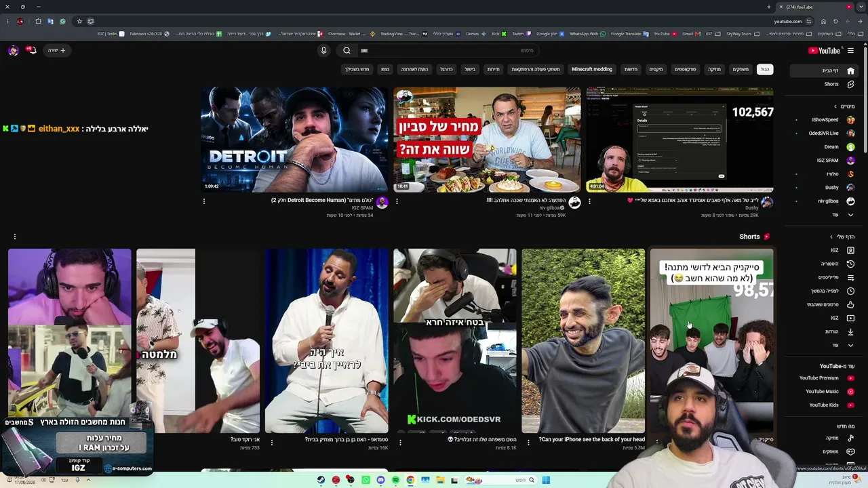
Task: Focus the YouTube search field
Action: [x=448, y=50]
